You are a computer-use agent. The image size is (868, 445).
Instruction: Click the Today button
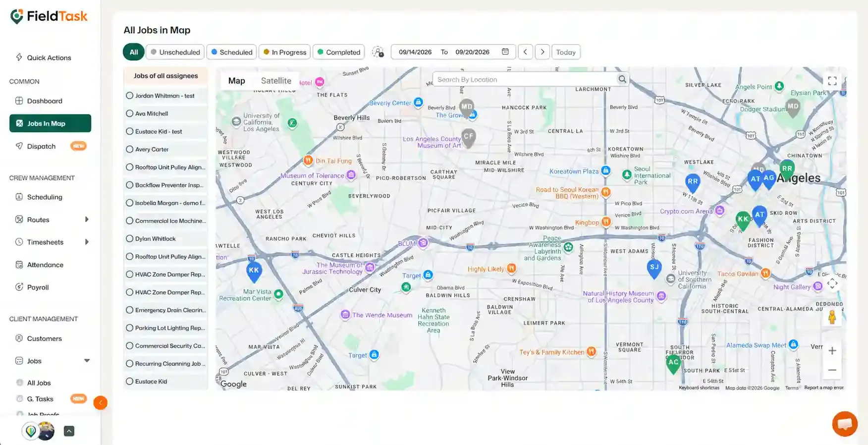566,52
